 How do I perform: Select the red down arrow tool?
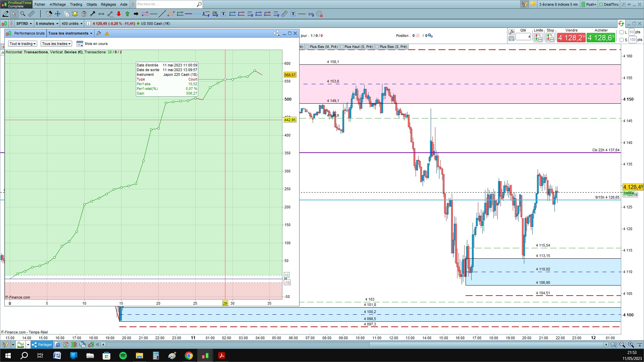coord(119,14)
